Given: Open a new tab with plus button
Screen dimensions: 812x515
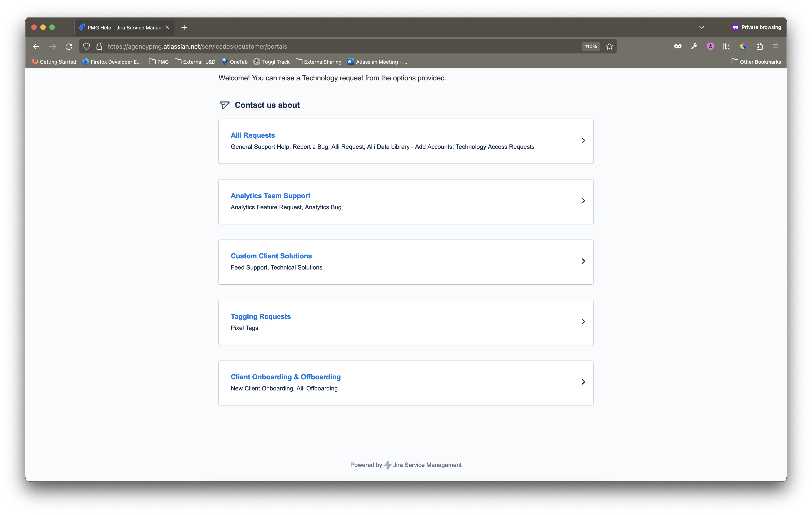Looking at the screenshot, I should click(184, 28).
